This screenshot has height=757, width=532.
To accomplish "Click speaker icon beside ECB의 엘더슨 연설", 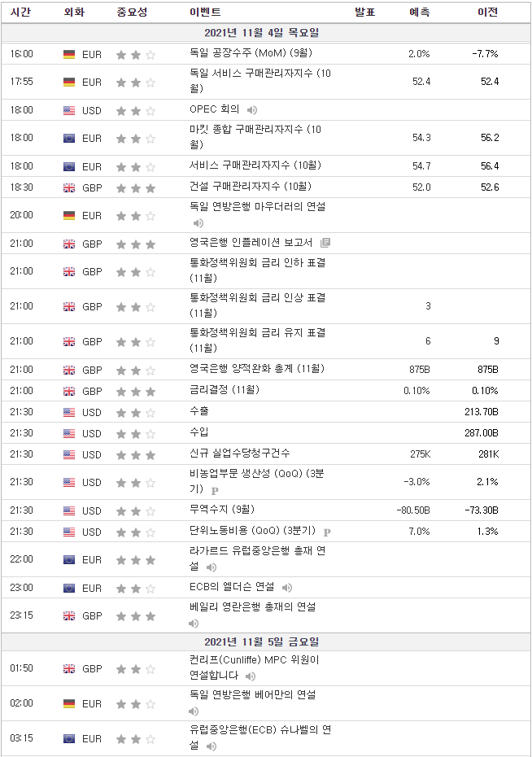I will point(287,588).
